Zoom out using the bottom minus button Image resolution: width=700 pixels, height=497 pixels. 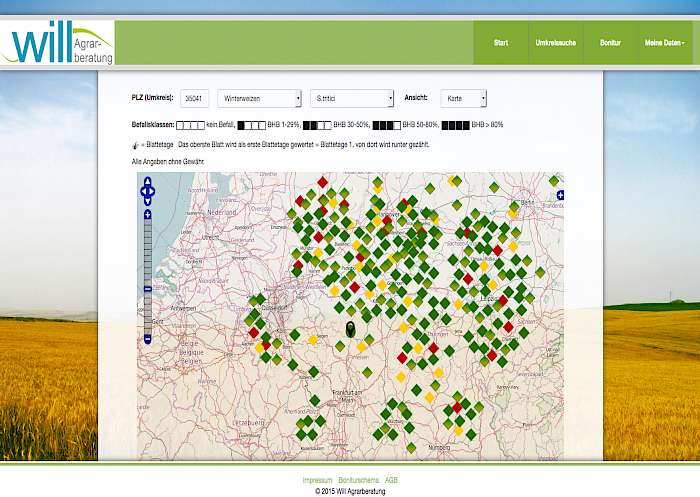(147, 340)
